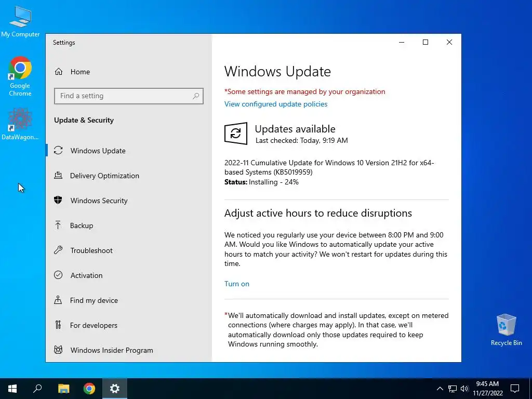Click the Windows Update sync arrows sidebar icon
The image size is (532, 399).
coord(58,150)
